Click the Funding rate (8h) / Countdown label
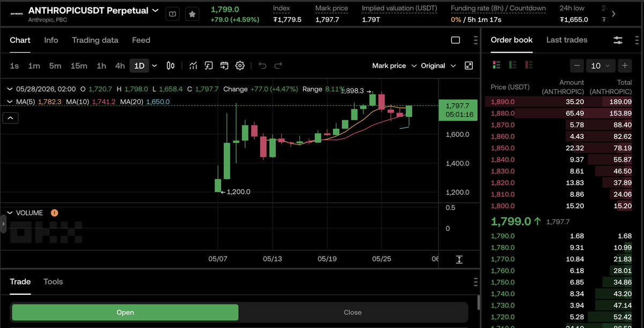Image resolution: width=644 pixels, height=328 pixels. 498,9
